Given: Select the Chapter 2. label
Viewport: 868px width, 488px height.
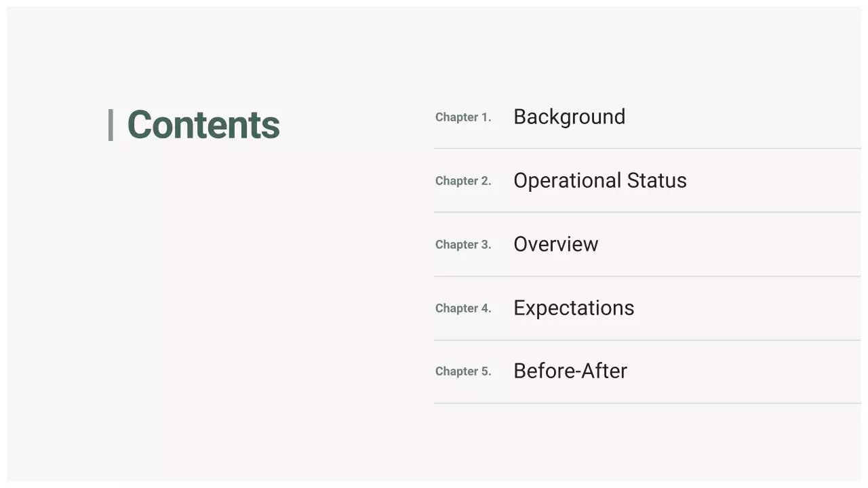Looking at the screenshot, I should [x=463, y=181].
